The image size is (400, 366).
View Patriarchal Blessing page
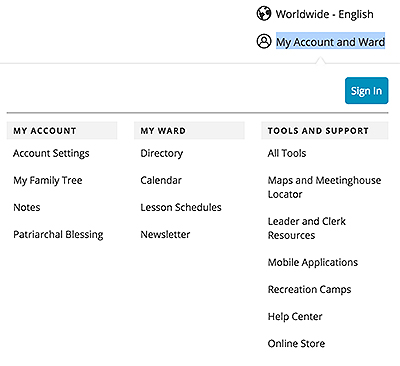pyautogui.click(x=58, y=234)
